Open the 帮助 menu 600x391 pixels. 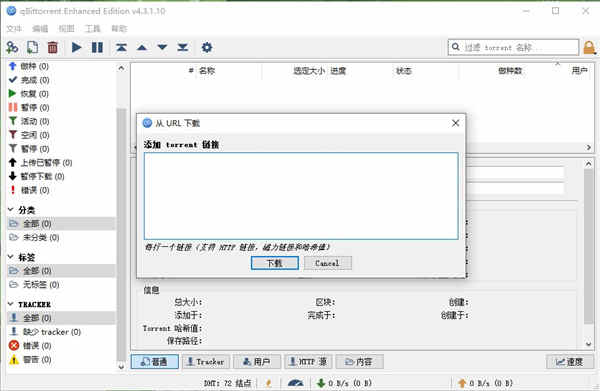pos(119,29)
